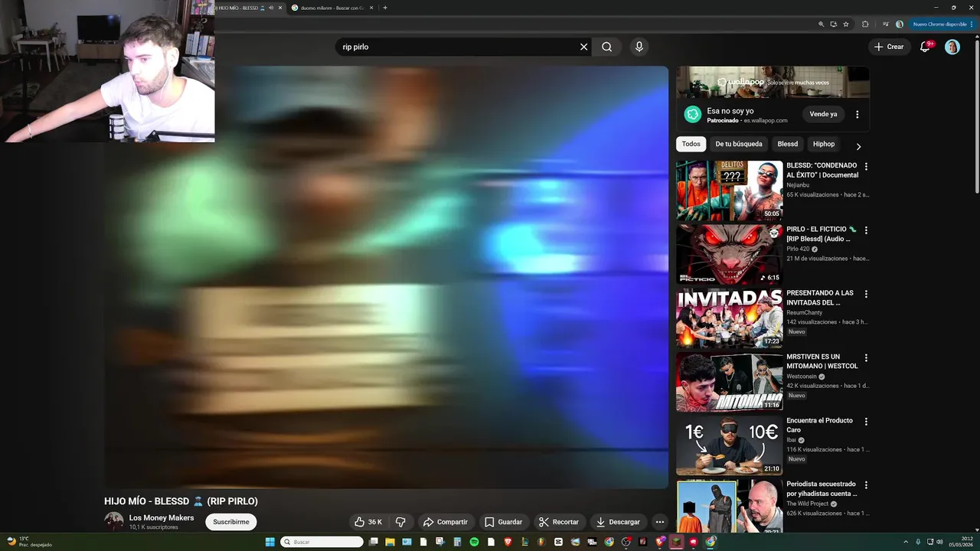Open options for the Periodista secuestrado video
The image size is (980, 551).
pos(866,484)
